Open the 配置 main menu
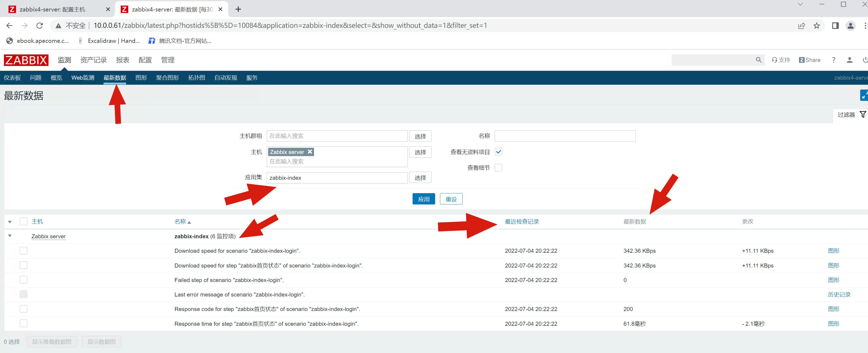This screenshot has width=868, height=353. point(145,60)
